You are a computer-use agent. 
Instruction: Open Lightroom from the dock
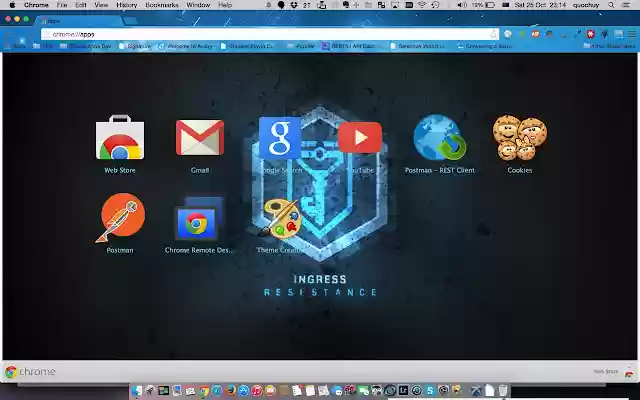click(x=403, y=391)
